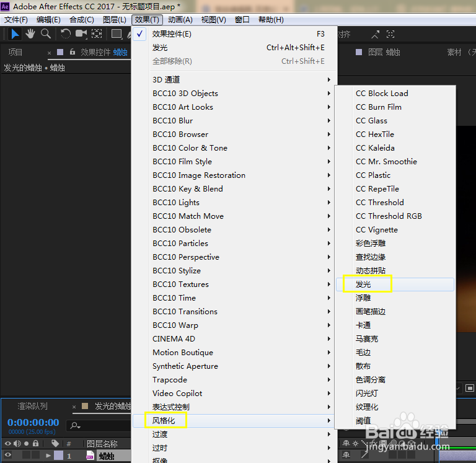The image size is (476, 463).
Task: Choose 闪光灯 effect
Action: tap(395, 394)
